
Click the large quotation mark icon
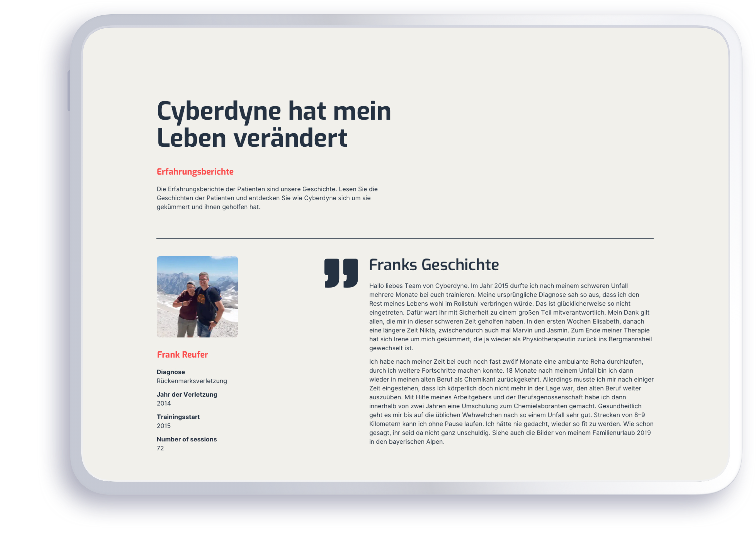341,273
